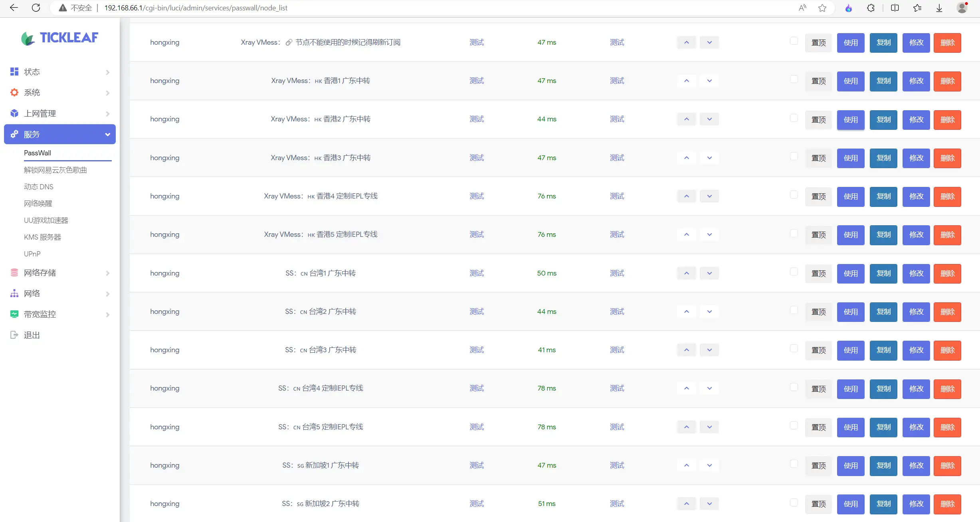Click the not-secure warning icon

63,8
